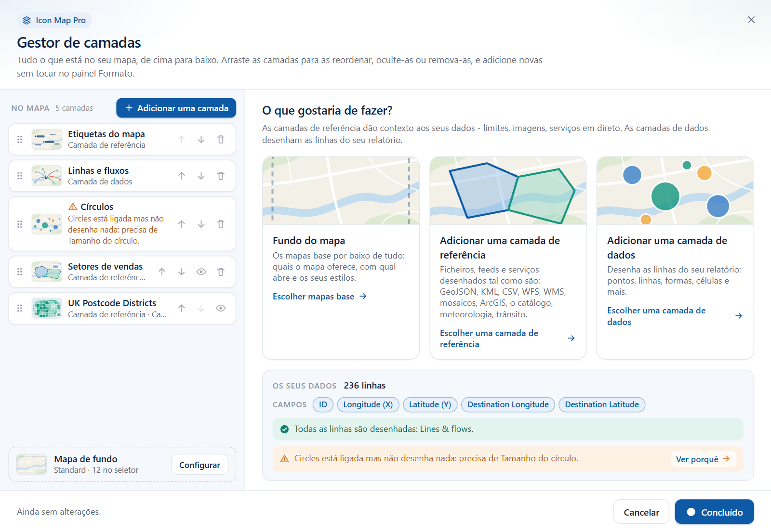The image size is (771, 532).
Task: Click Ver porquê on the warning
Action: [703, 459]
